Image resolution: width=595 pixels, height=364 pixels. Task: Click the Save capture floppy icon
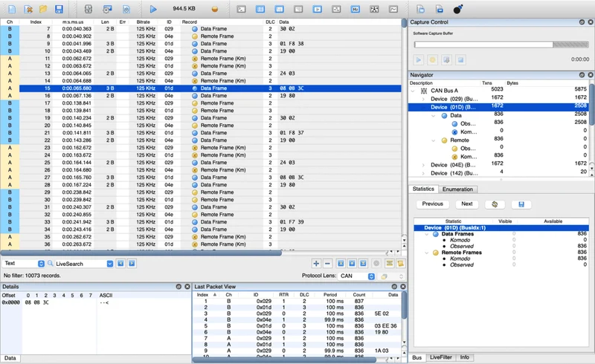click(59, 9)
